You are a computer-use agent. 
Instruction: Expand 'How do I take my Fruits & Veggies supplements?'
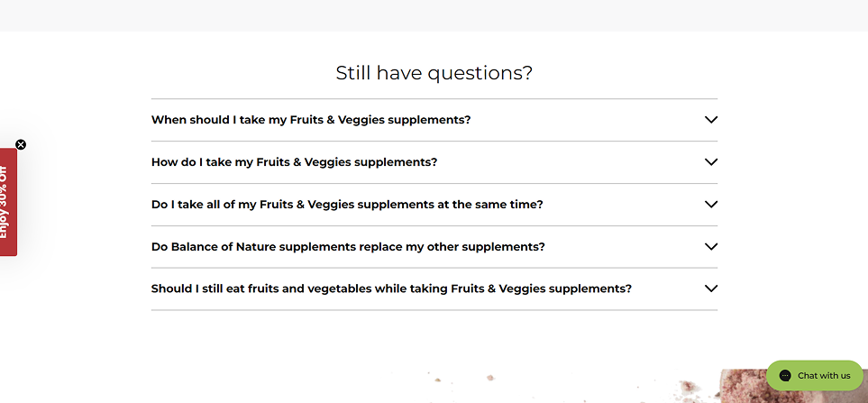coord(294,162)
